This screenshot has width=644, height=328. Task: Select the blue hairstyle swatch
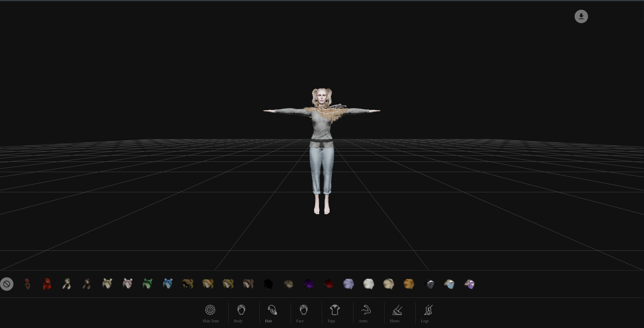click(x=168, y=284)
